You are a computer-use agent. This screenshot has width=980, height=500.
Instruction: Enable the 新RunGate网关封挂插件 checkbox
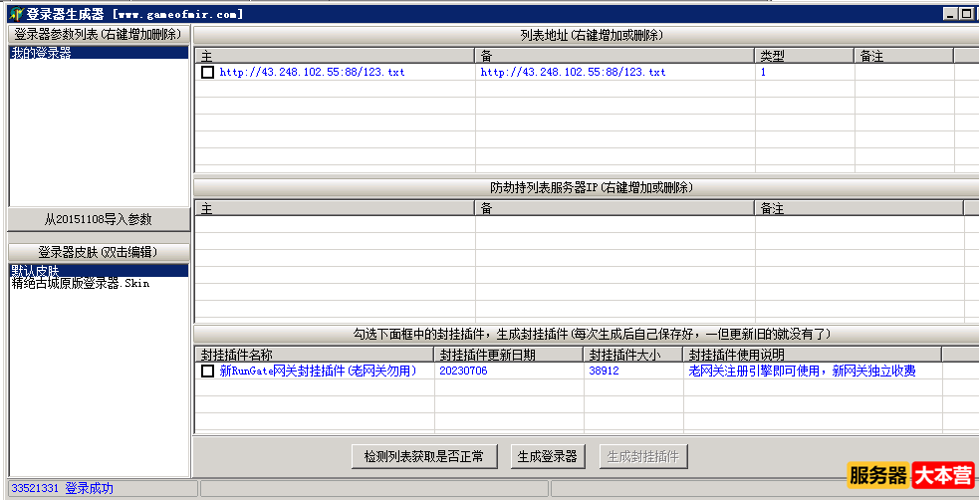point(207,372)
